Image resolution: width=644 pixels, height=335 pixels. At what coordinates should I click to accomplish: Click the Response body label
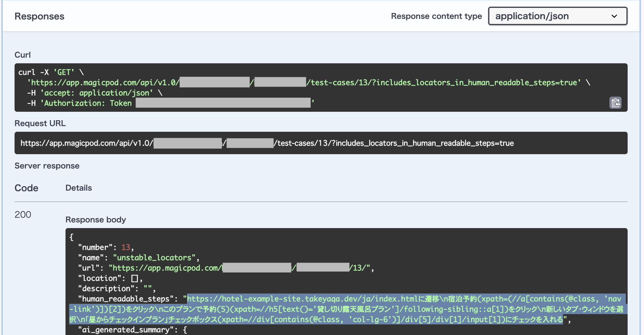[96, 220]
